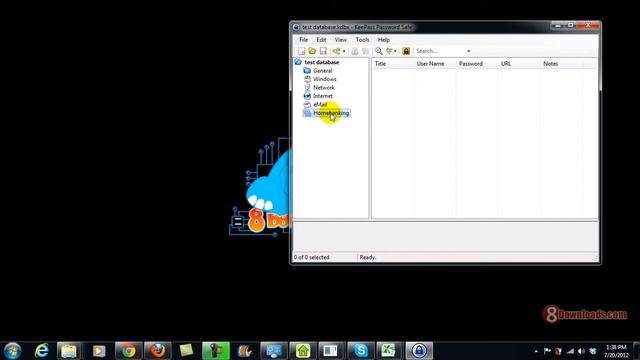This screenshot has width=640, height=360.
Task: Click the General group folder icon
Action: tap(307, 71)
